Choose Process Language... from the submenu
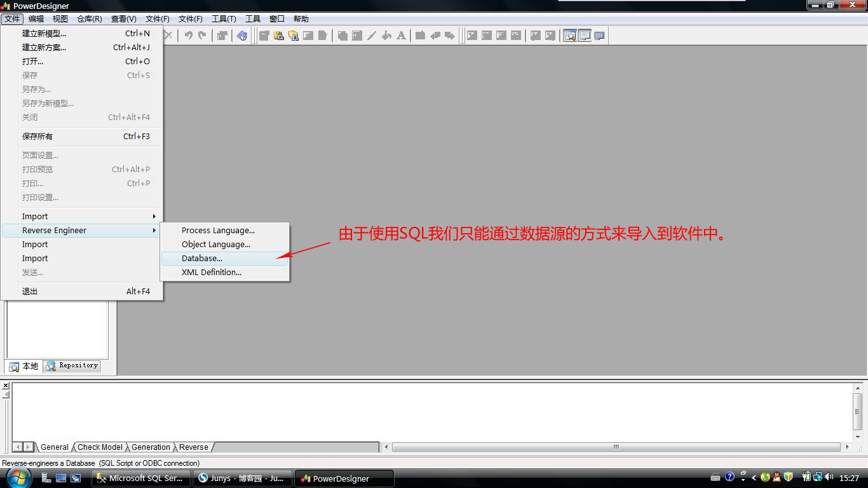 [225, 230]
